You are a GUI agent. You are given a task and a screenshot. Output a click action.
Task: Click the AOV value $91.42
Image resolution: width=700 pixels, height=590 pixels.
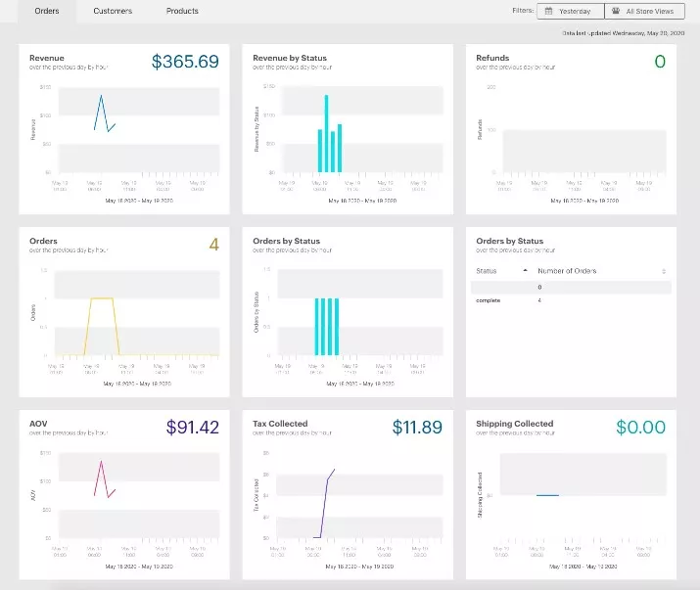(191, 428)
